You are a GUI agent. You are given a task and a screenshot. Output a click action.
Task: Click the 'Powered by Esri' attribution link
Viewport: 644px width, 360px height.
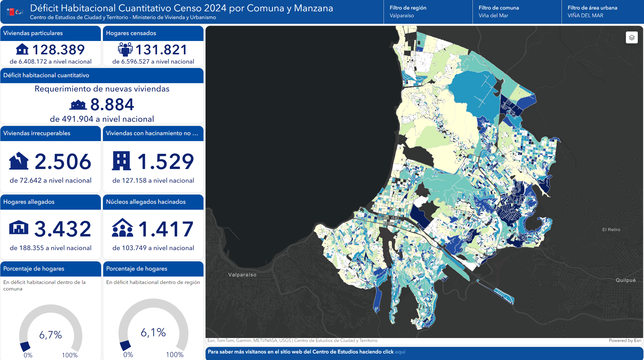pyautogui.click(x=625, y=340)
